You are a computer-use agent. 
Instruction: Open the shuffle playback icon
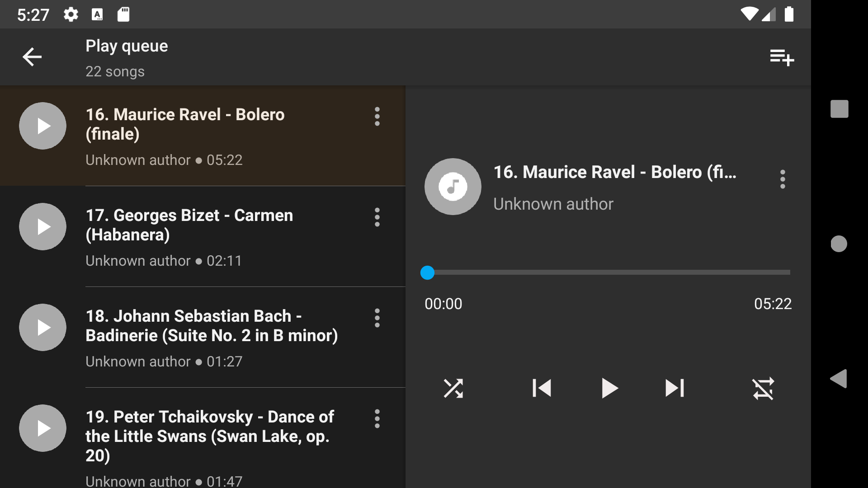(454, 388)
